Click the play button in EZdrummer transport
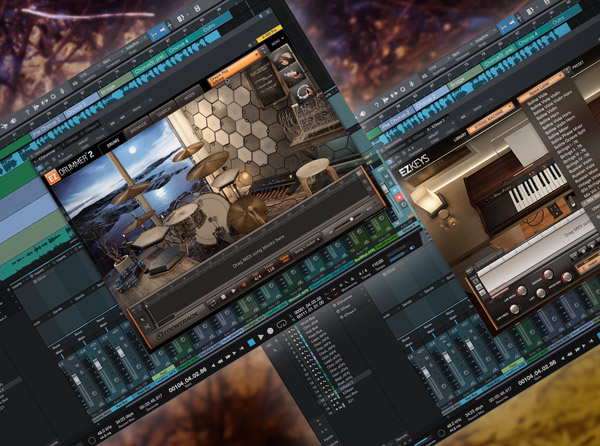The image size is (600, 446). click(x=233, y=291)
